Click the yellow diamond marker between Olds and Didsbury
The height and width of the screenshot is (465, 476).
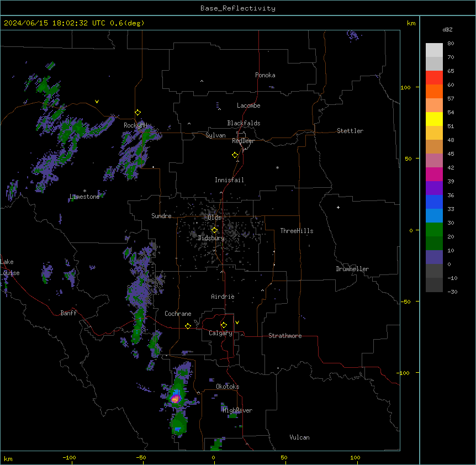(214, 230)
